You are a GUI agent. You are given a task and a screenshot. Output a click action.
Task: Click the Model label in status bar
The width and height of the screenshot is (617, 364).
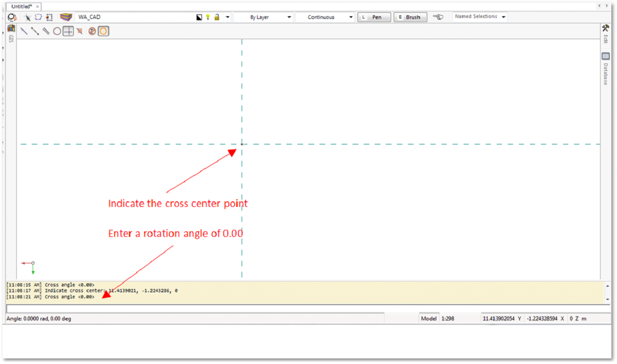429,318
